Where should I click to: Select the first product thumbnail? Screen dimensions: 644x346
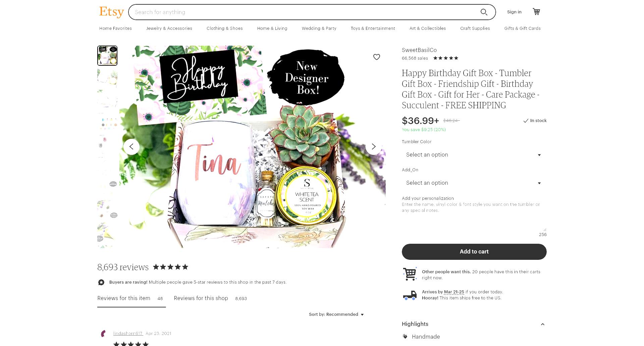point(107,56)
